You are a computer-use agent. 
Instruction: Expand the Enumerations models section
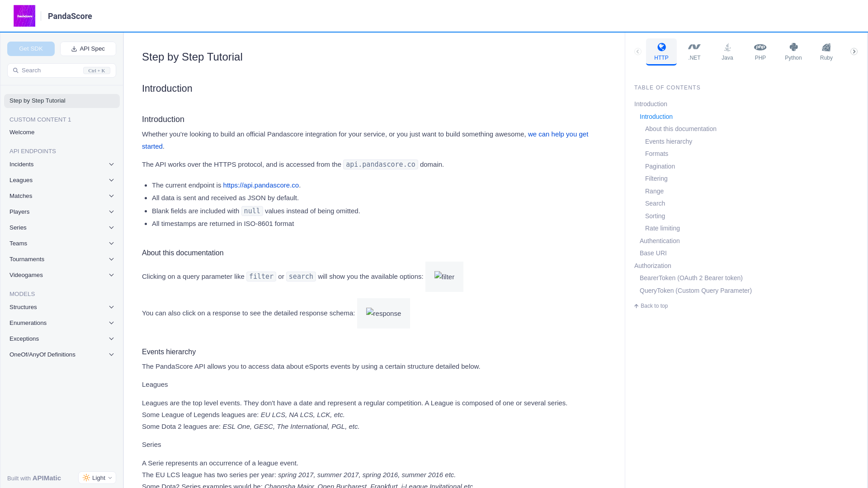[x=62, y=323]
